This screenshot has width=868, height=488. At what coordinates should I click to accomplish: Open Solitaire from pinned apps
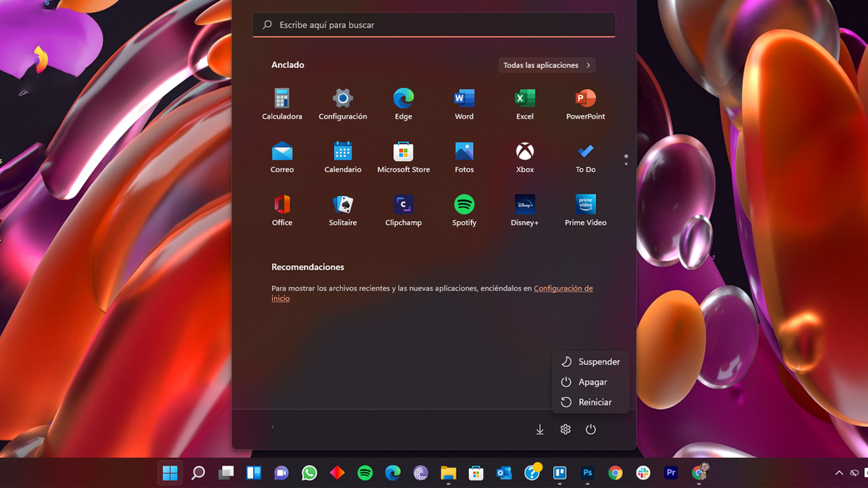[x=342, y=204]
